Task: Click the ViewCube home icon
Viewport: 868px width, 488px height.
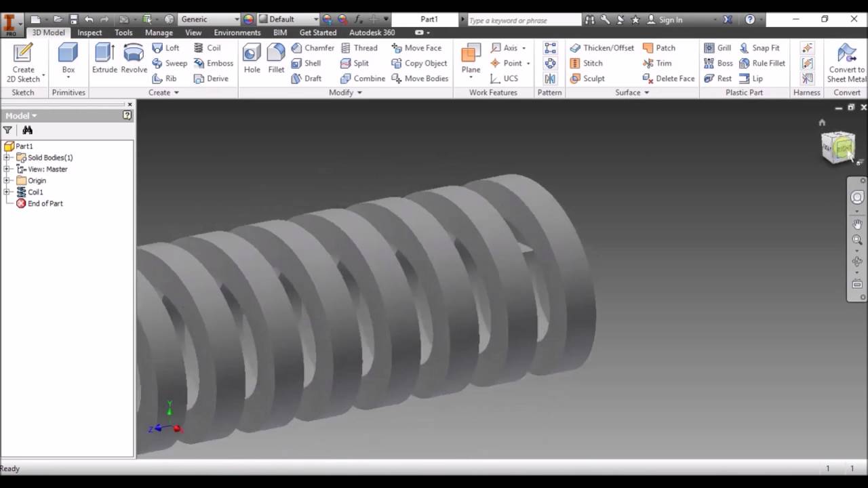Action: coord(822,123)
